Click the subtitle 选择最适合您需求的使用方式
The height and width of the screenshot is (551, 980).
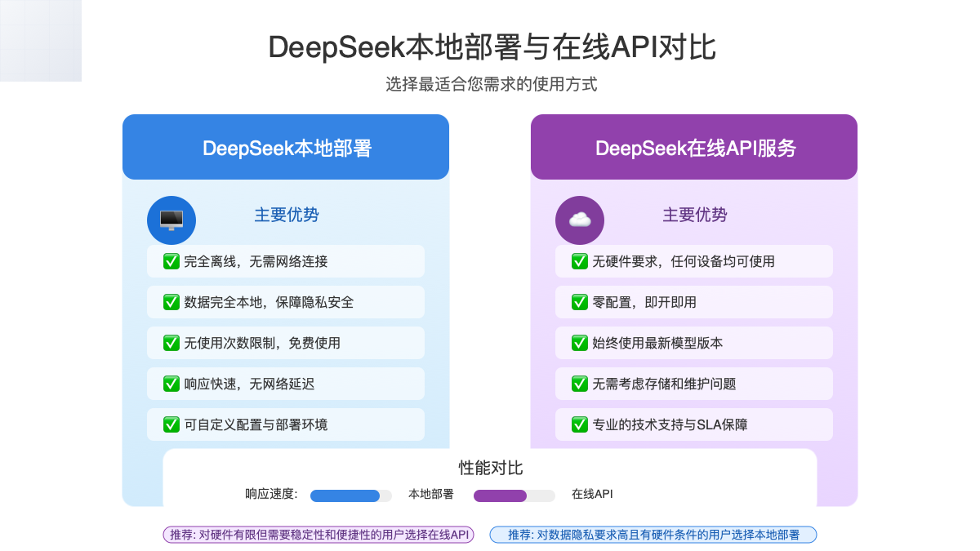492,84
